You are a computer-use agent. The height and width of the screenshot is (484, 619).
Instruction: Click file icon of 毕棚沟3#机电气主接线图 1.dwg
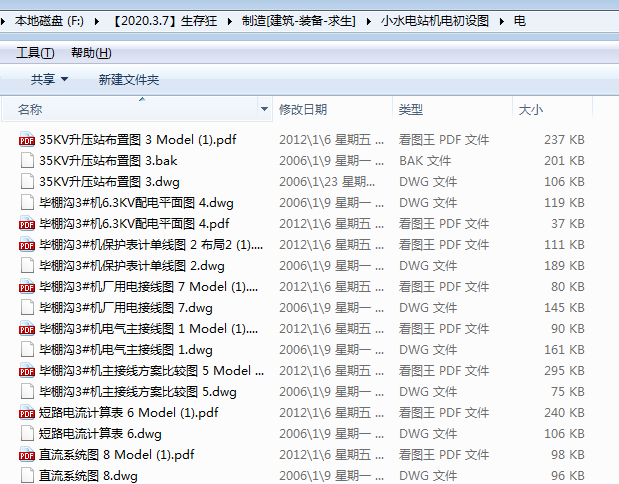pyautogui.click(x=27, y=350)
